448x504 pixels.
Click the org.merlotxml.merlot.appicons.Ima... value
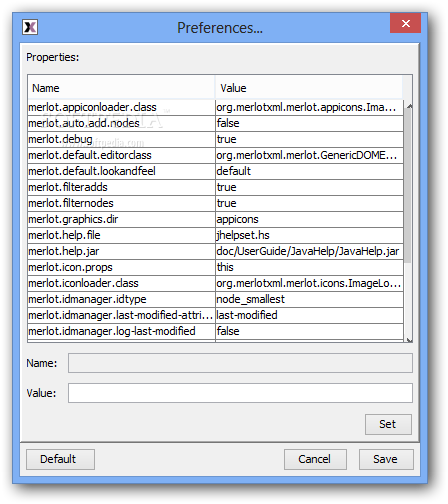click(x=309, y=107)
